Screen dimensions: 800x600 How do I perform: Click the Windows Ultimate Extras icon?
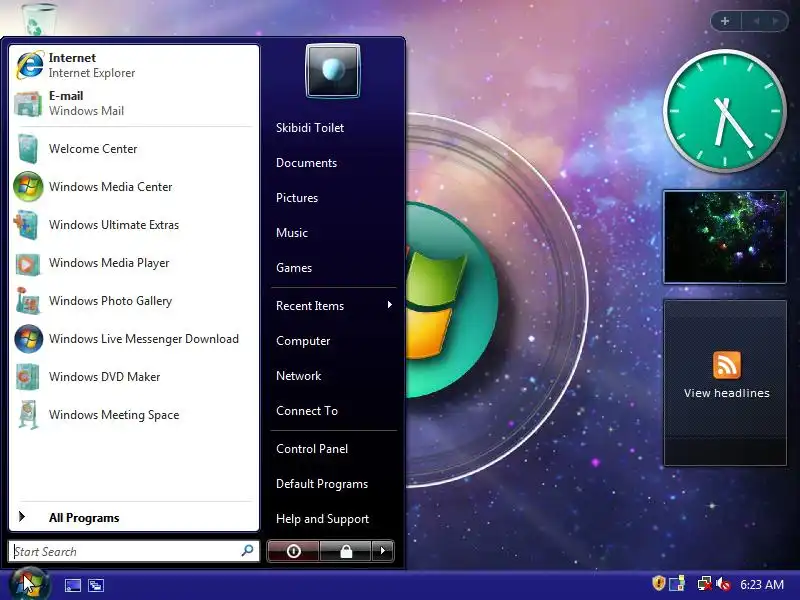tap(27, 224)
